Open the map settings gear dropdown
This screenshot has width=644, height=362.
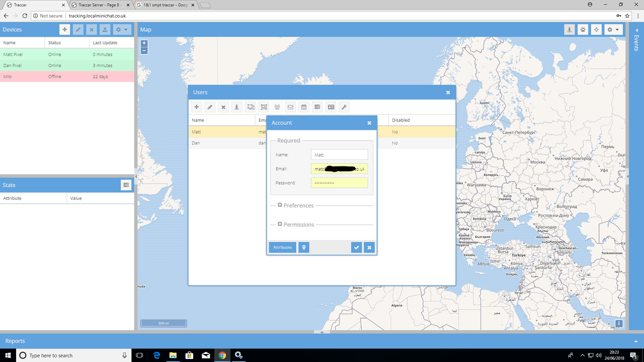(613, 29)
